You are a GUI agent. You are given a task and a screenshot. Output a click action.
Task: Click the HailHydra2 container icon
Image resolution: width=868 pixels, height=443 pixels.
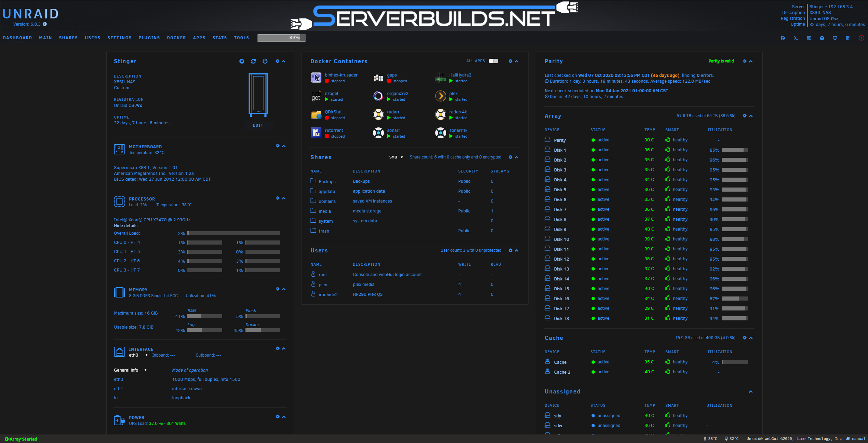(x=440, y=78)
